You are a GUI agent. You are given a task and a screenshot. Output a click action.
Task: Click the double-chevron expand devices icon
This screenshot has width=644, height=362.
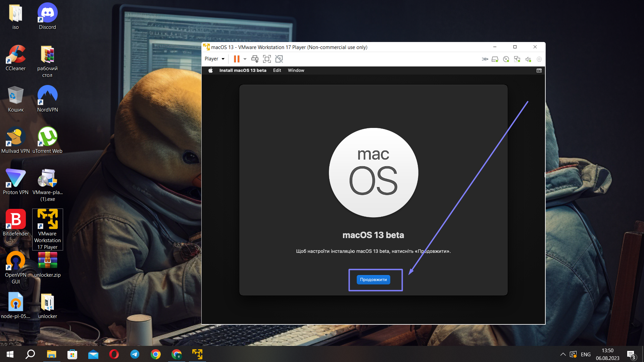pyautogui.click(x=485, y=59)
